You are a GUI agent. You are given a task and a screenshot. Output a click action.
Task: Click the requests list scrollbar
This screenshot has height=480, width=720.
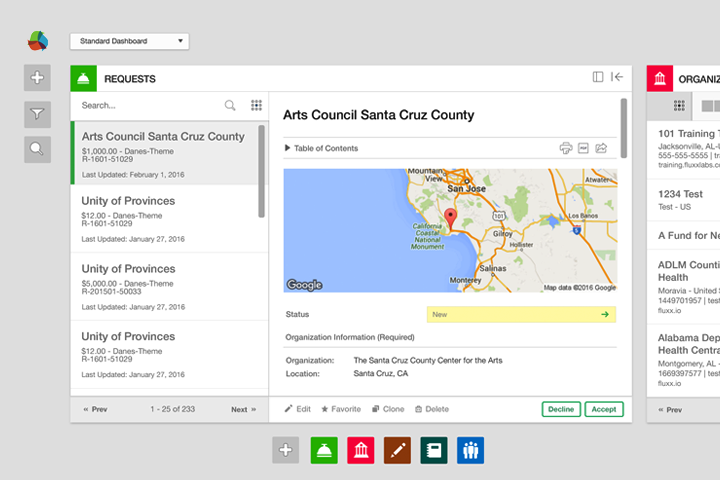coord(262,170)
